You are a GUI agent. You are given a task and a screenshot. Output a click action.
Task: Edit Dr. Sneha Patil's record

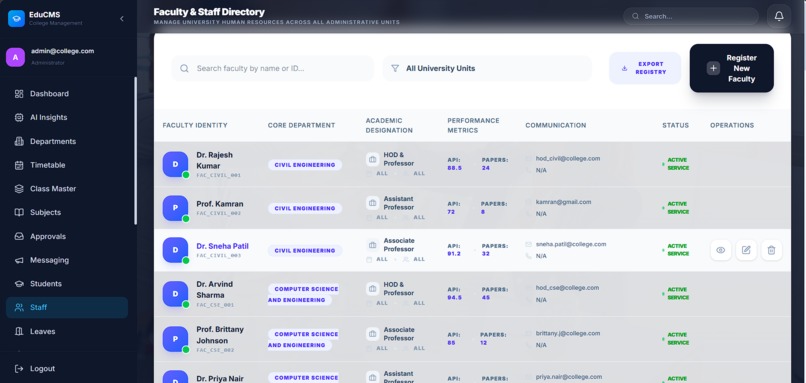(746, 250)
